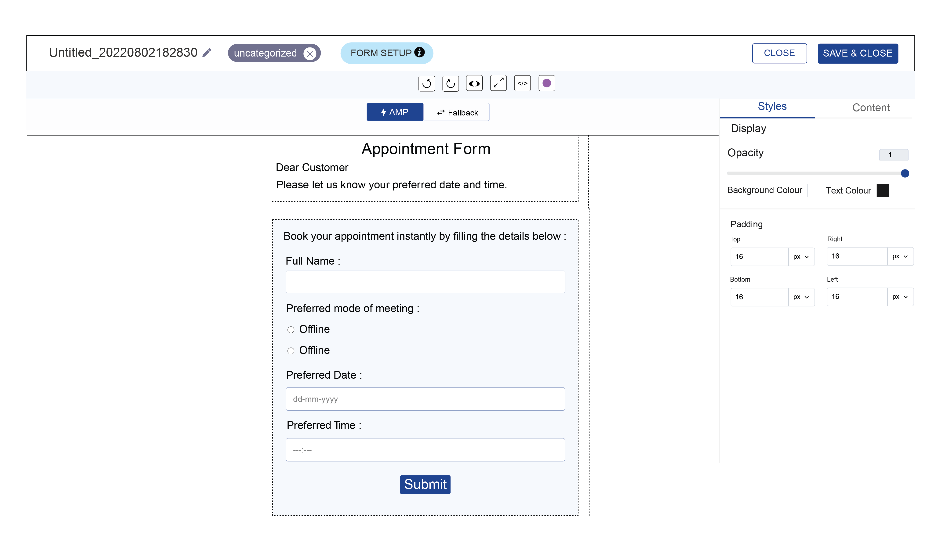This screenshot has height=560, width=935.
Task: Open the code view icon
Action: 522,83
